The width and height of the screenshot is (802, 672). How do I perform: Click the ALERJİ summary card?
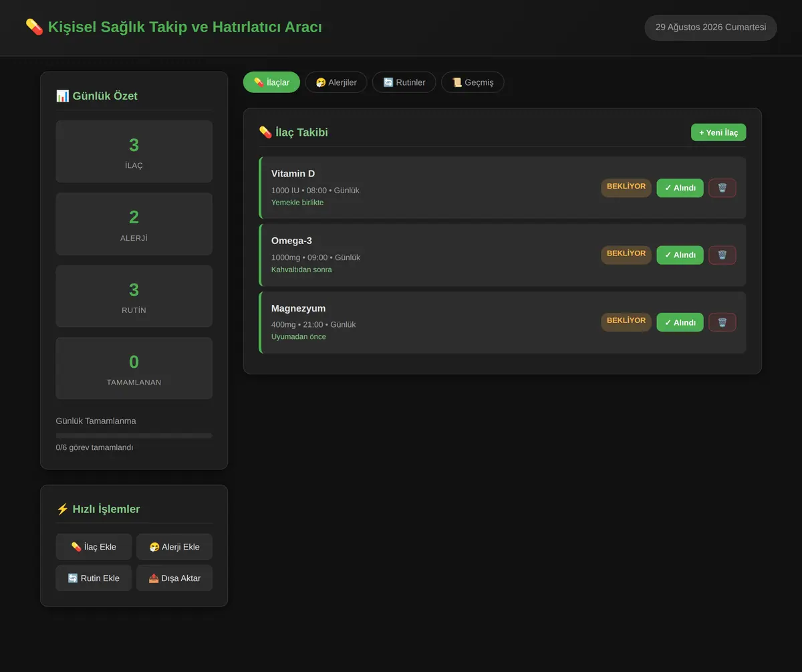pyautogui.click(x=134, y=223)
